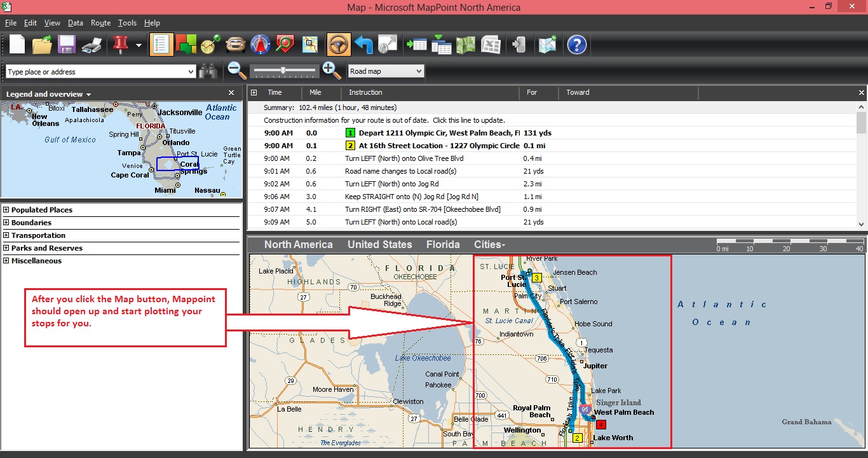Click the road map square icon
Image resolution: width=868 pixels, height=458 pixels.
tap(310, 45)
